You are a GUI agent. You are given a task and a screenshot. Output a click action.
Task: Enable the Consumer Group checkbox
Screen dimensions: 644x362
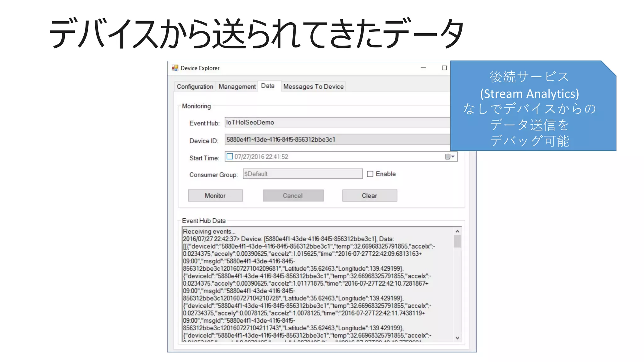[370, 174]
